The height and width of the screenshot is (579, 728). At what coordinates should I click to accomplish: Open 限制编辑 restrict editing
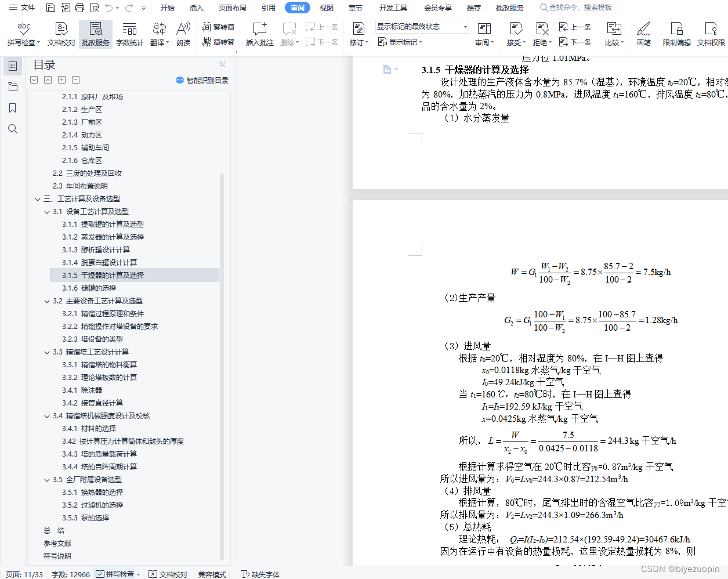[677, 34]
